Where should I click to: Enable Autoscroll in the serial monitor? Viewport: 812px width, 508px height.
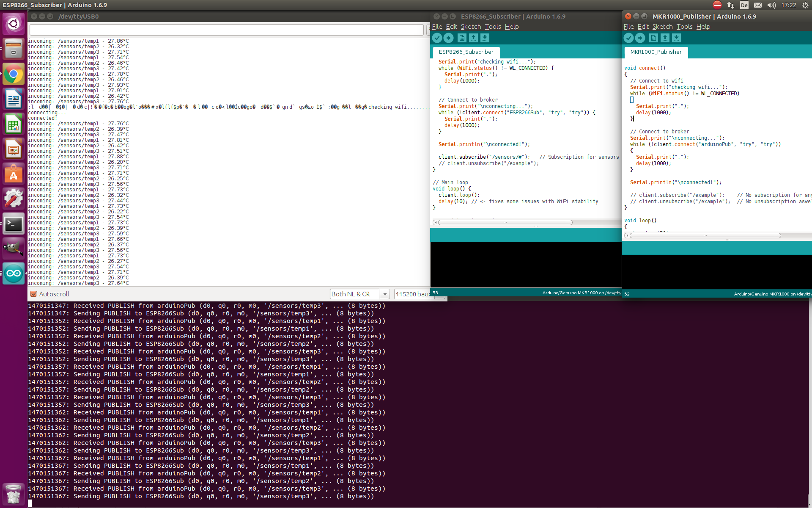tap(33, 293)
